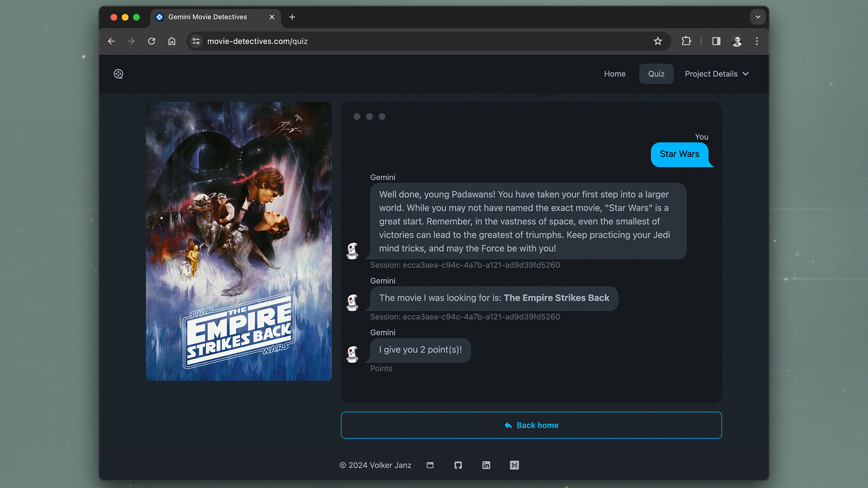Open the LinkedIn icon in footer
Image resolution: width=868 pixels, height=488 pixels.
(x=486, y=465)
